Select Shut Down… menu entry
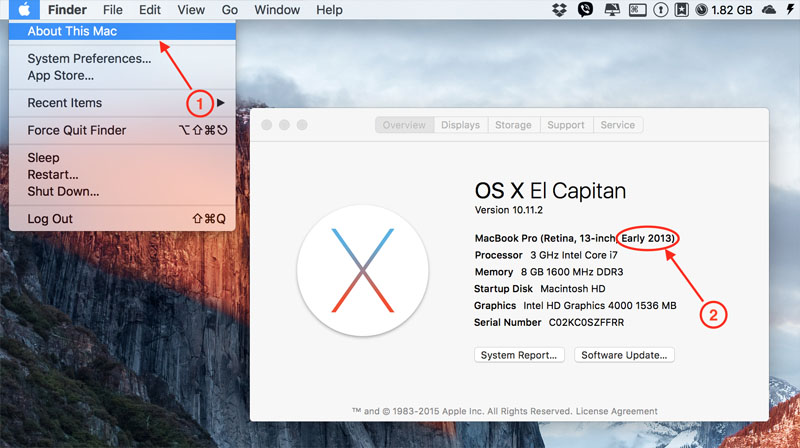Viewport: 800px width, 448px height. tap(122, 191)
